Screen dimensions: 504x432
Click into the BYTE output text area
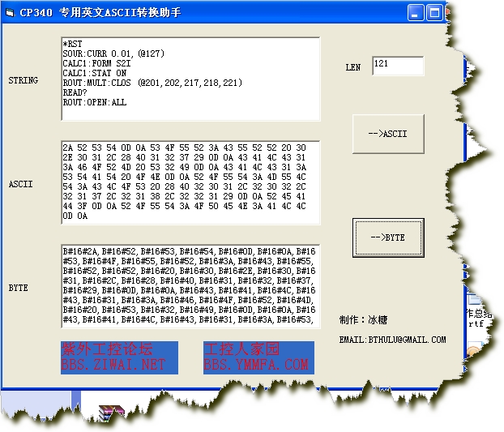click(x=190, y=286)
